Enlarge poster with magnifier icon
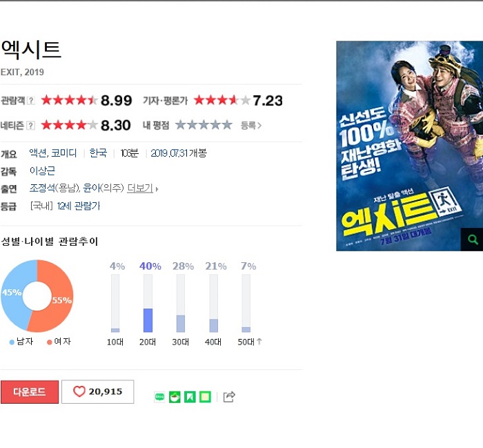The height and width of the screenshot is (448, 483). [472, 239]
